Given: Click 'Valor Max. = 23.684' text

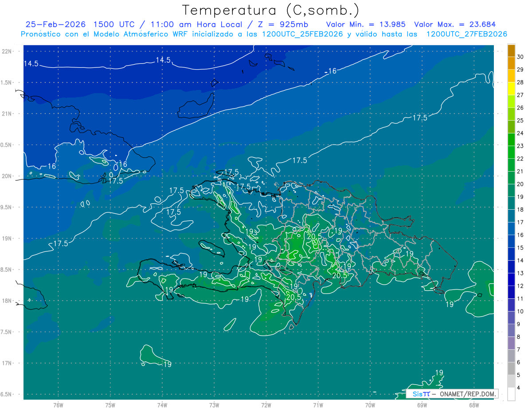Looking at the screenshot, I should coord(455,24).
